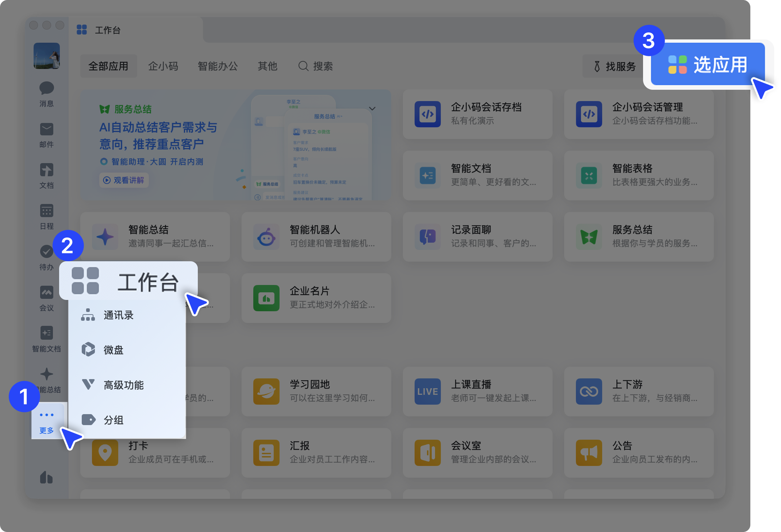781x532 pixels.
Task: Open the 智能总结 app card
Action: pyautogui.click(x=155, y=237)
